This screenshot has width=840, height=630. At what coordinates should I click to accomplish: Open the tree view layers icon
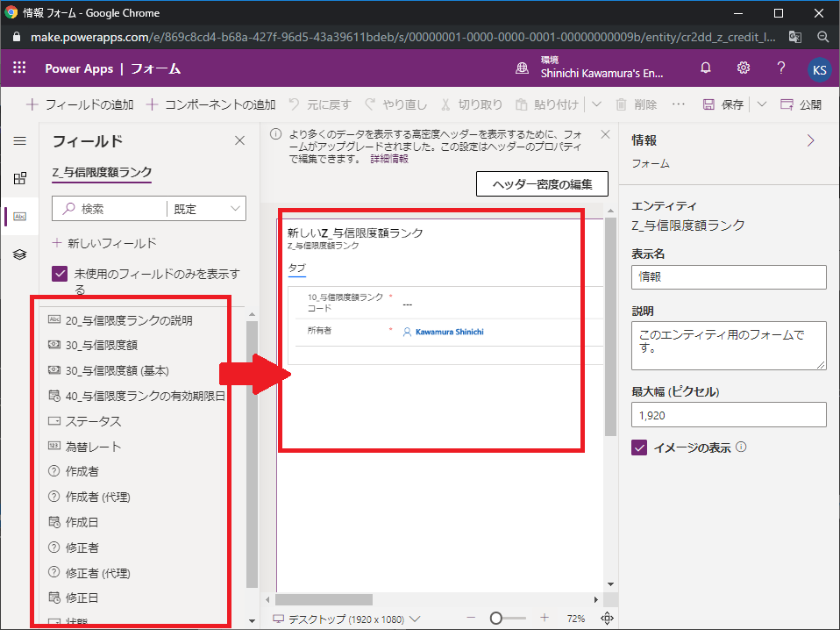[20, 254]
